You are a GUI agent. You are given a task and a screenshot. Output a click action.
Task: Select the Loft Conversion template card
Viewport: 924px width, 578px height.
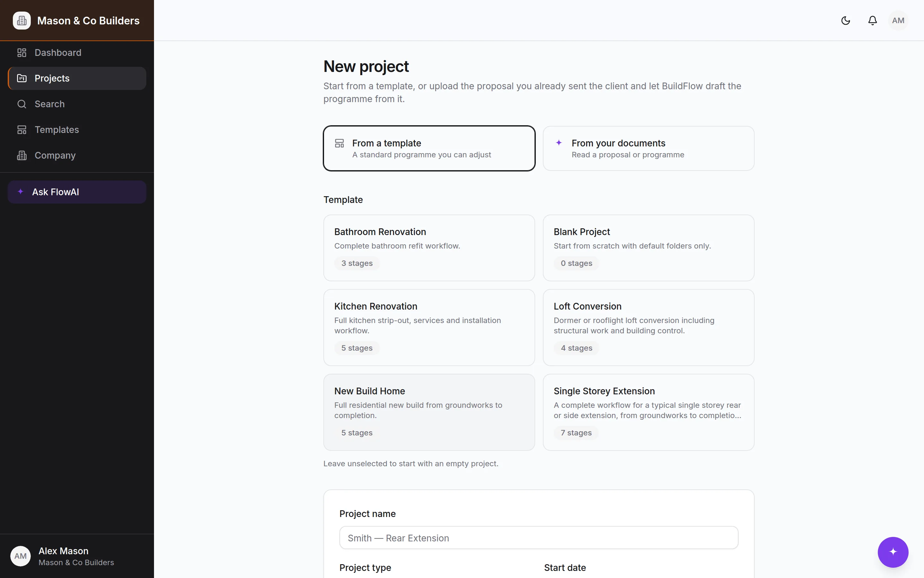[x=648, y=327]
